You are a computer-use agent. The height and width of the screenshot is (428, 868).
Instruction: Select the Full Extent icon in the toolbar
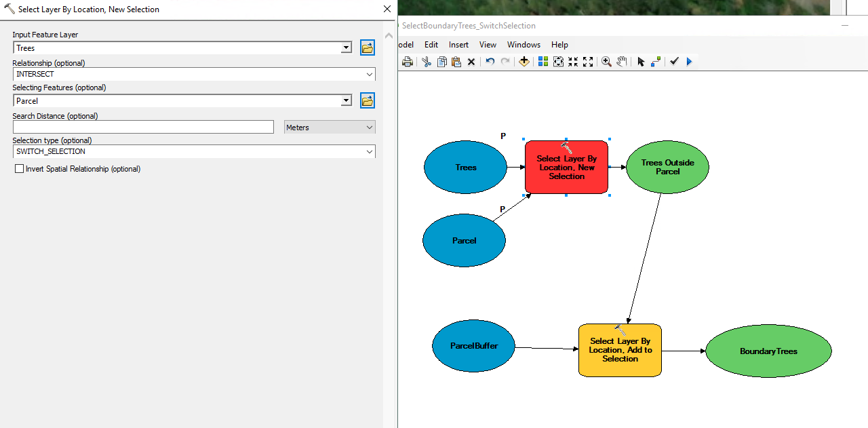(558, 61)
